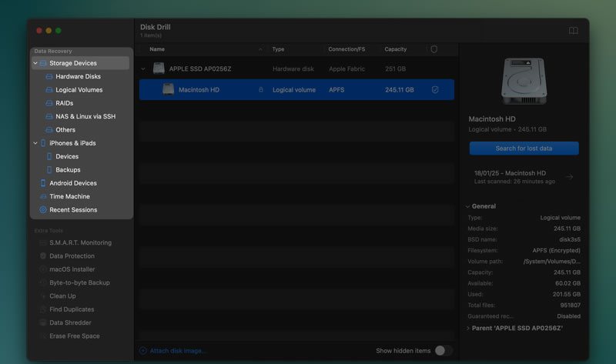
Task: Click Attach disk image link
Action: 178,351
